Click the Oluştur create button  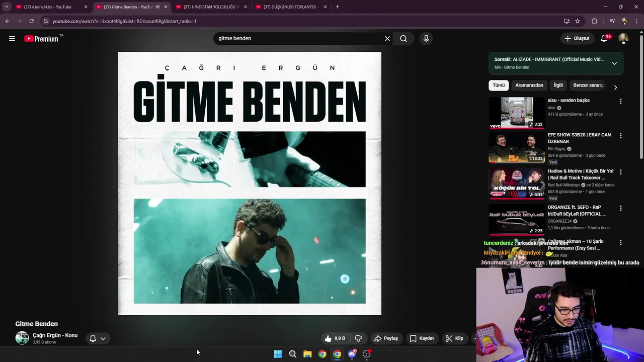click(x=577, y=38)
